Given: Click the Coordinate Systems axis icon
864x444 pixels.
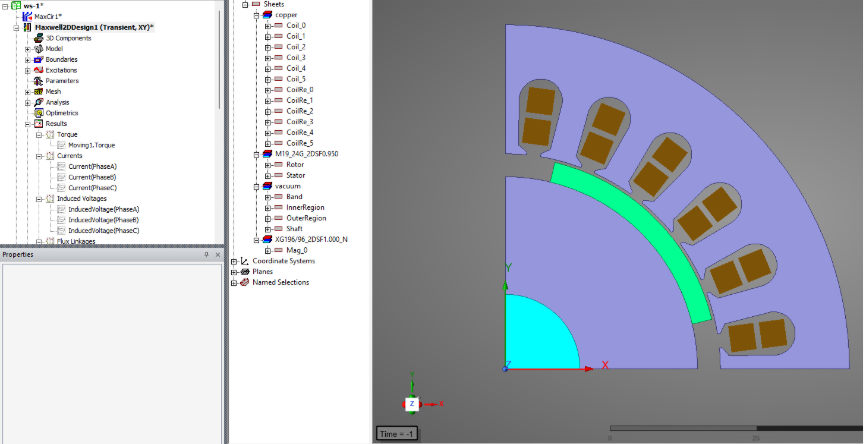Looking at the screenshot, I should (x=245, y=261).
